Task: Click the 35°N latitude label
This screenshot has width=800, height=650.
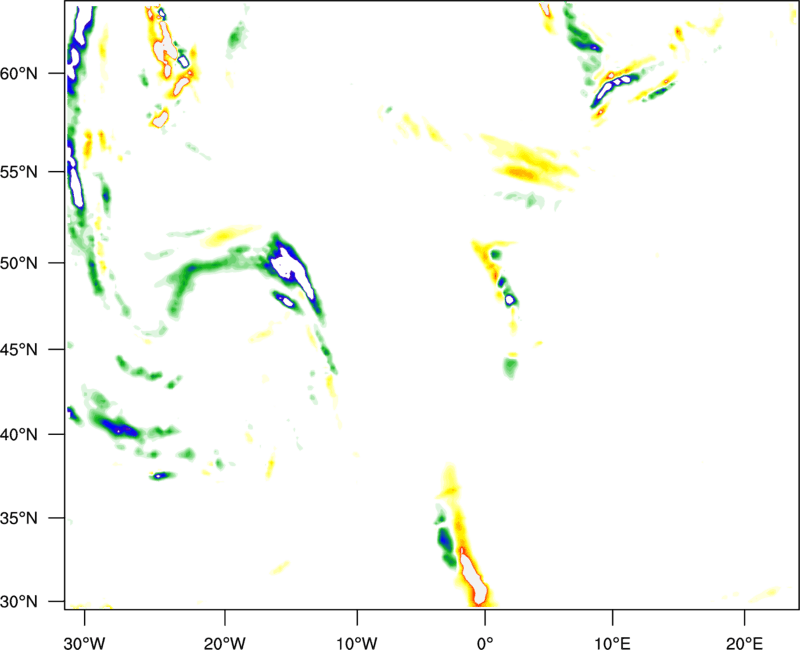Action: coord(19,518)
